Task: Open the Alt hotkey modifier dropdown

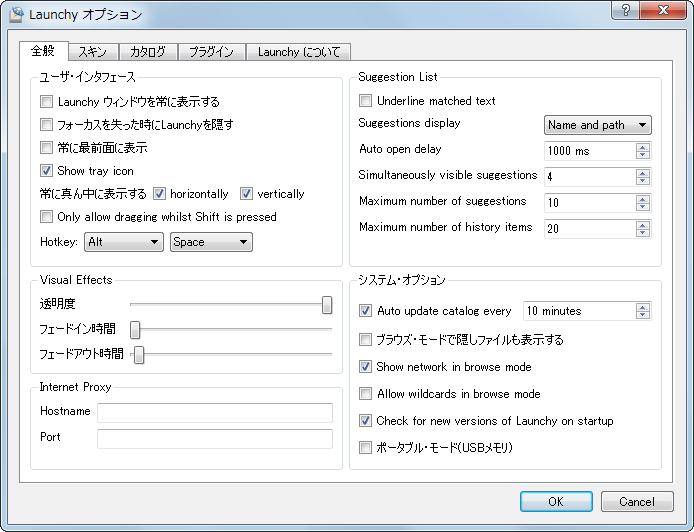Action: click(124, 242)
